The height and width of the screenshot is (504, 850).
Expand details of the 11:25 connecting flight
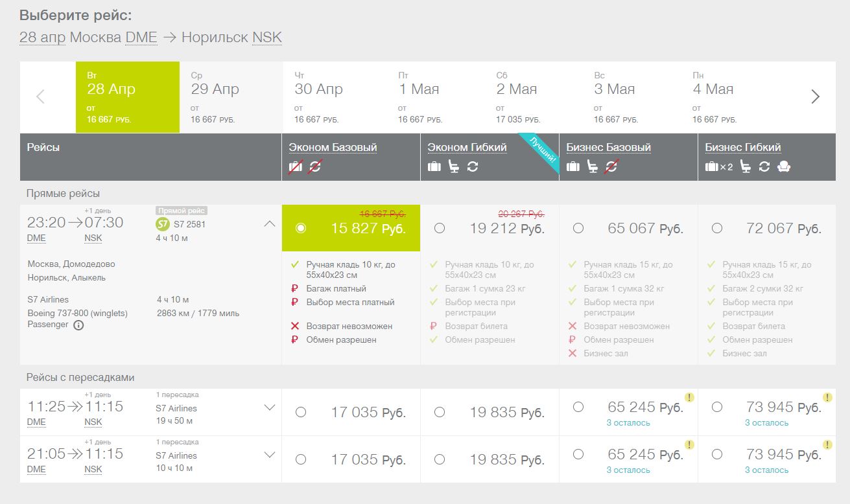(270, 408)
